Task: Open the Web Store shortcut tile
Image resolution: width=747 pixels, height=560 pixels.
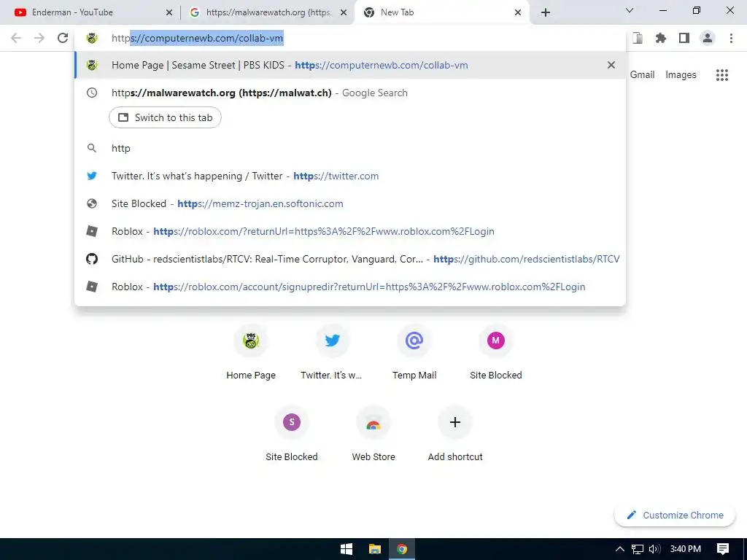Action: 373,433
